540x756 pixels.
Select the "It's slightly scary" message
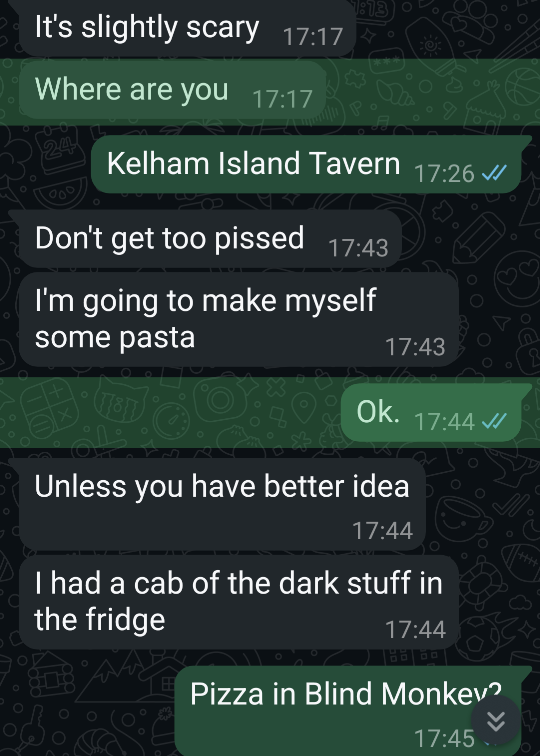coord(187,28)
